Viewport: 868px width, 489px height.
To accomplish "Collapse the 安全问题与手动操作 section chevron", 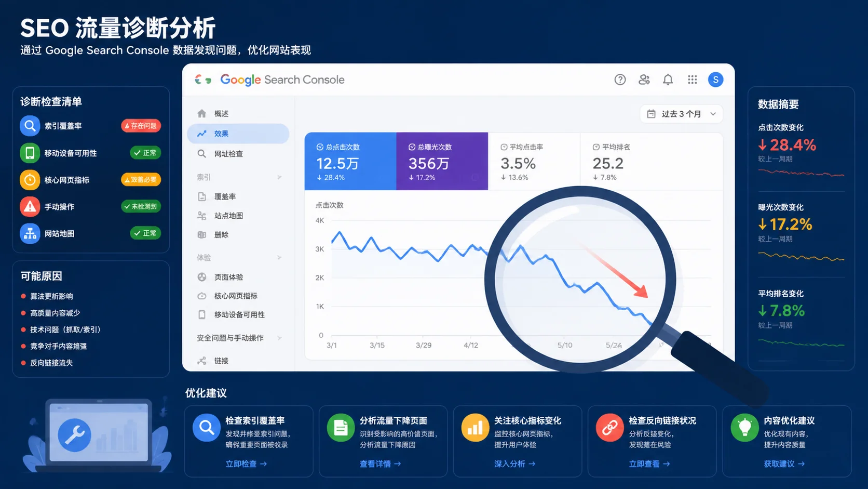I will 279,338.
